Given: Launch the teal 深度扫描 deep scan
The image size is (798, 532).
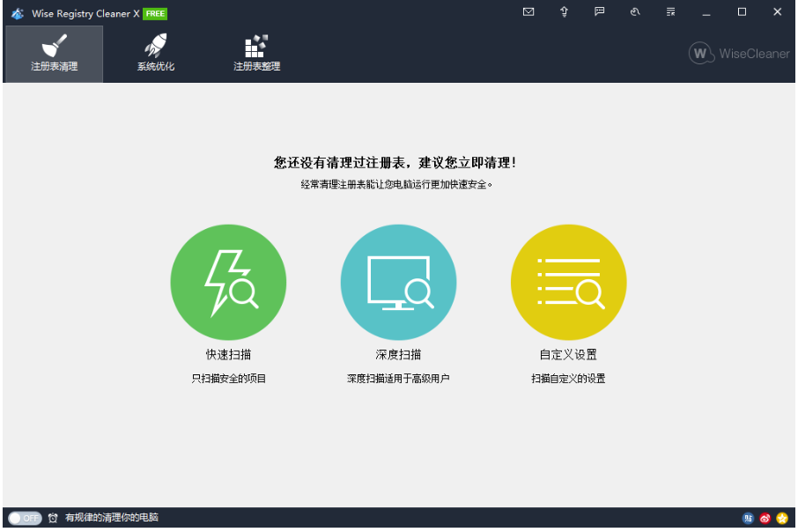Looking at the screenshot, I should 398,282.
